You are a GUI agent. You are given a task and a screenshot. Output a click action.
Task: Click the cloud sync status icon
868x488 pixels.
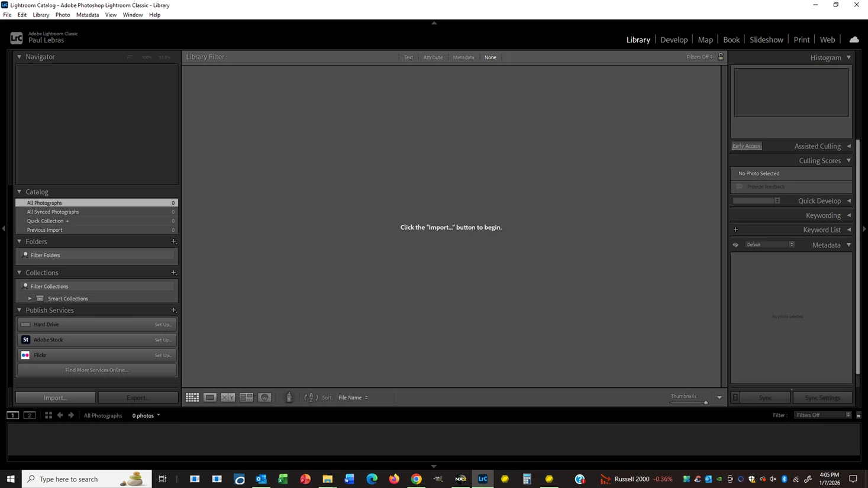[x=854, y=40]
